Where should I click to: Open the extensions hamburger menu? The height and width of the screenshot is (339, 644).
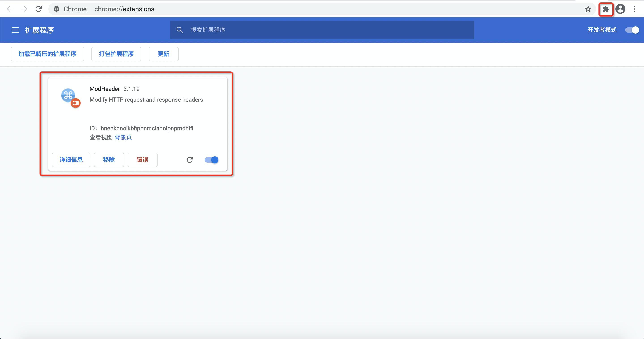[15, 30]
